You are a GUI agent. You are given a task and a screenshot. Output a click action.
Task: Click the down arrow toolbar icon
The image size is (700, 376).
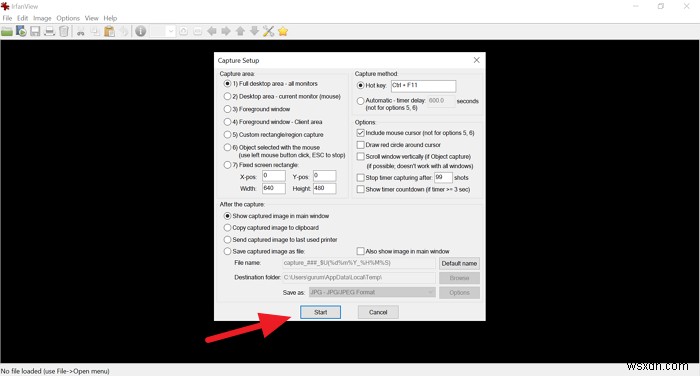point(254,31)
